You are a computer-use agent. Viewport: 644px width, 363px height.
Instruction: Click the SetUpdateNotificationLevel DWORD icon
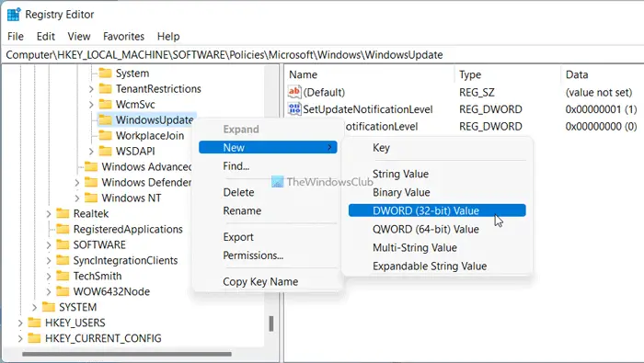click(x=294, y=109)
